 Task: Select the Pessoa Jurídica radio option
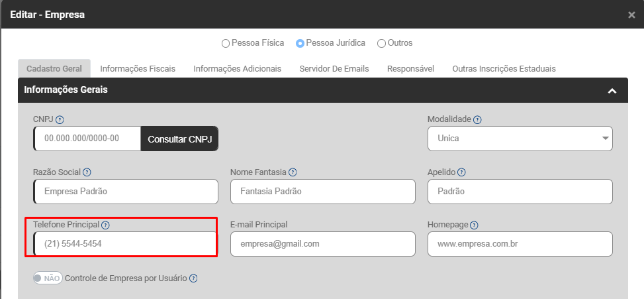coord(300,43)
